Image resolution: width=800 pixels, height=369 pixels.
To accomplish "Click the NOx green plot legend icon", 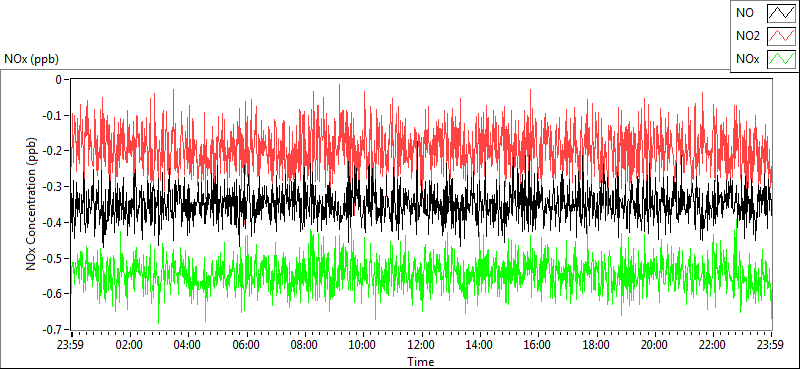I will coord(781,59).
